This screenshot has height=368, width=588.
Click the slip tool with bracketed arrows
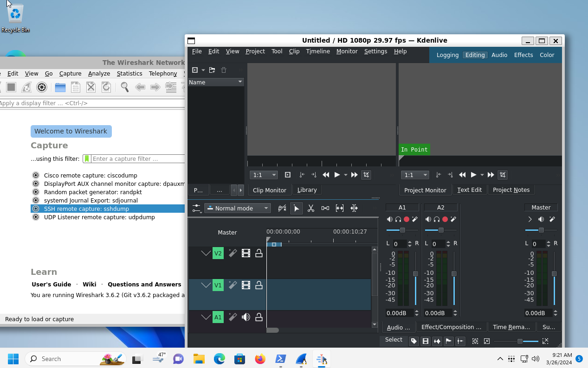(340, 209)
